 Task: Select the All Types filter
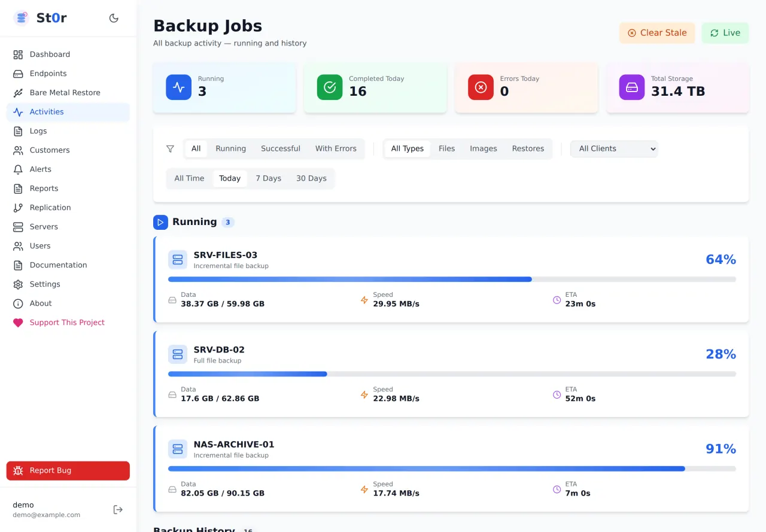tap(408, 149)
